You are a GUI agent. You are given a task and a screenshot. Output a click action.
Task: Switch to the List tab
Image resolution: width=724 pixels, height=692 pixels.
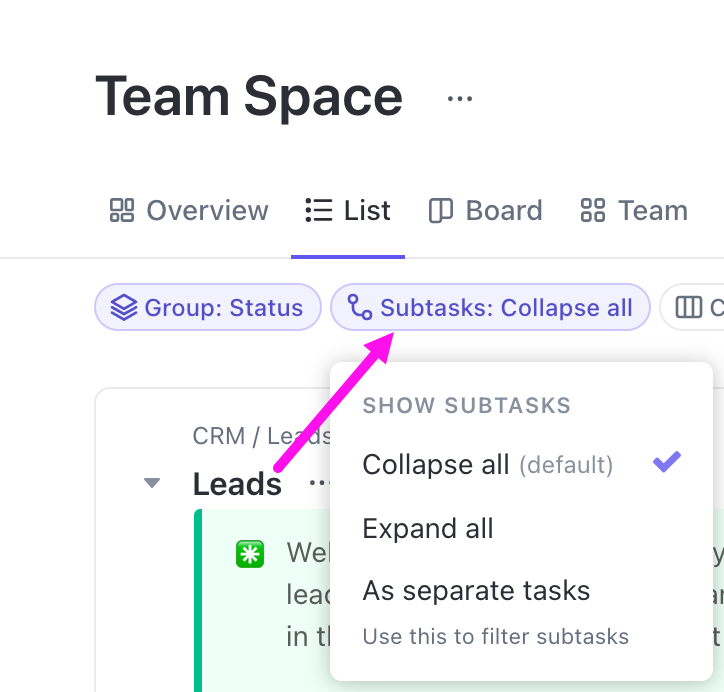coord(348,211)
